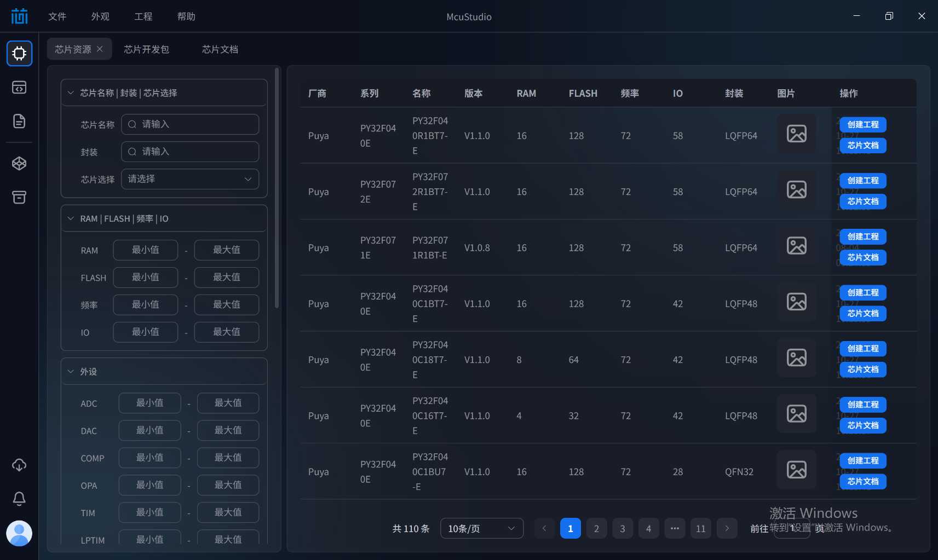Screen dimensions: 938x560
Task: Go to page 2
Action: pos(596,528)
